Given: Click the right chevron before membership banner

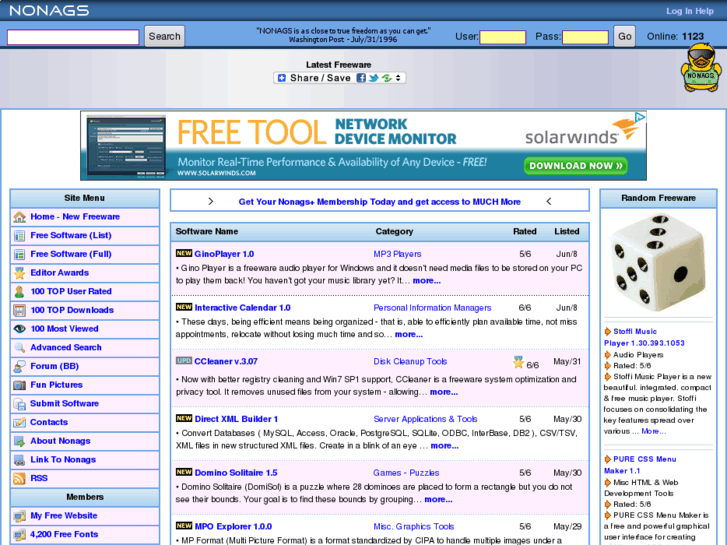Looking at the screenshot, I should click(x=210, y=201).
